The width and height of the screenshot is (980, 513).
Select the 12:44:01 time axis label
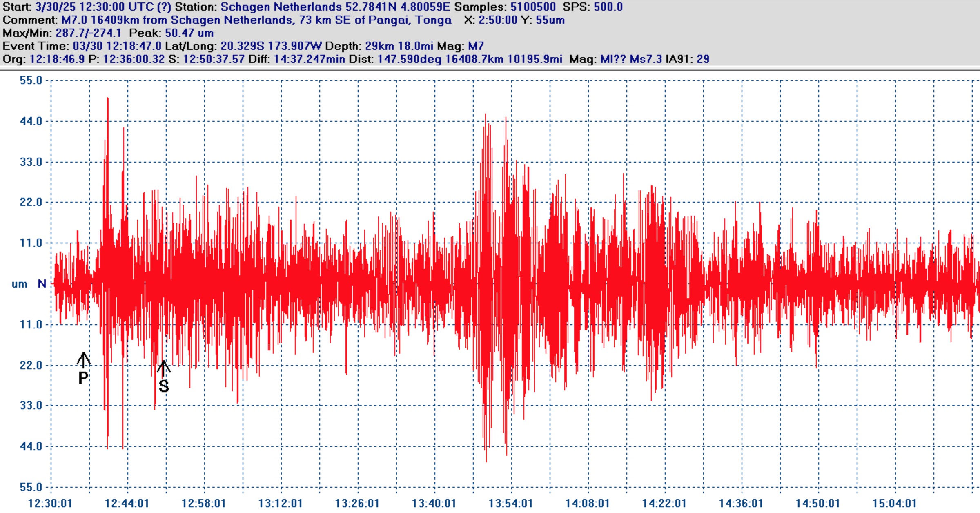[x=127, y=503]
